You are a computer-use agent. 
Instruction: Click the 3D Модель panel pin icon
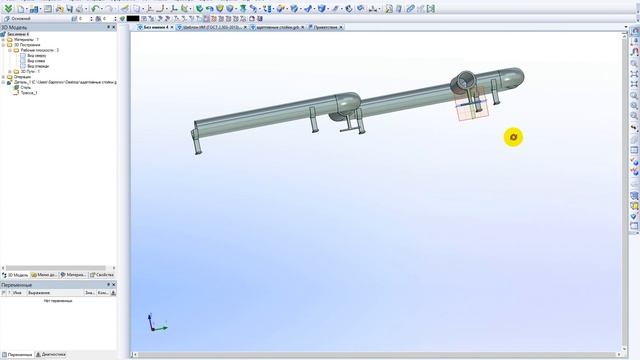[109, 27]
